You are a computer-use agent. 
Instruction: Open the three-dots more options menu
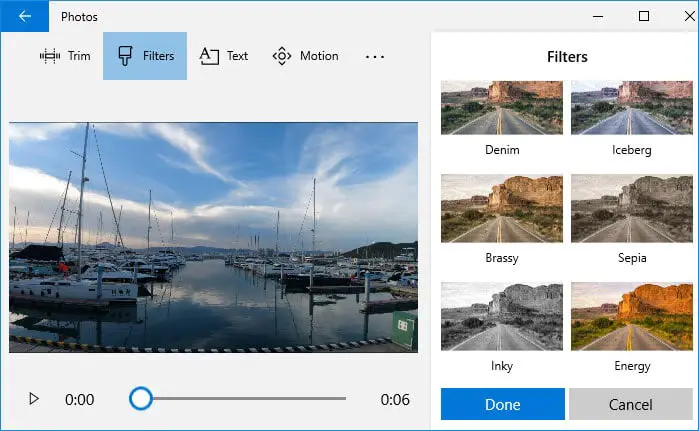(x=375, y=57)
